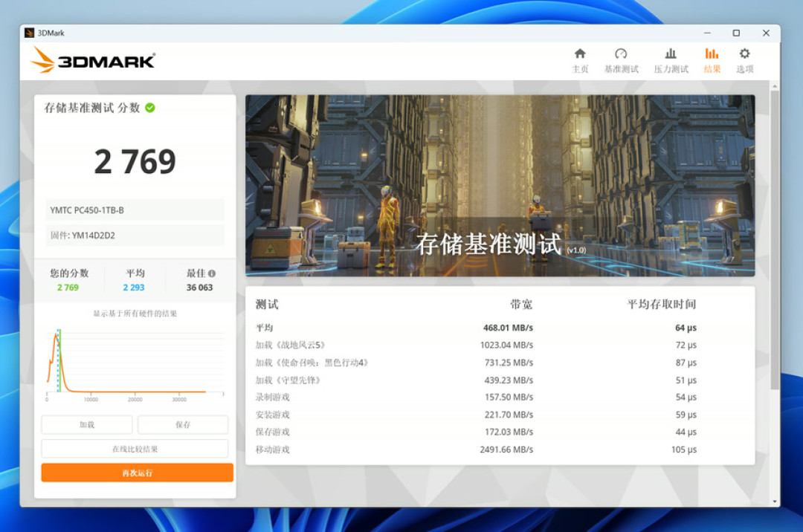This screenshot has height=532, width=803.
Task: Click the green validation checkmark icon
Action: click(x=150, y=108)
